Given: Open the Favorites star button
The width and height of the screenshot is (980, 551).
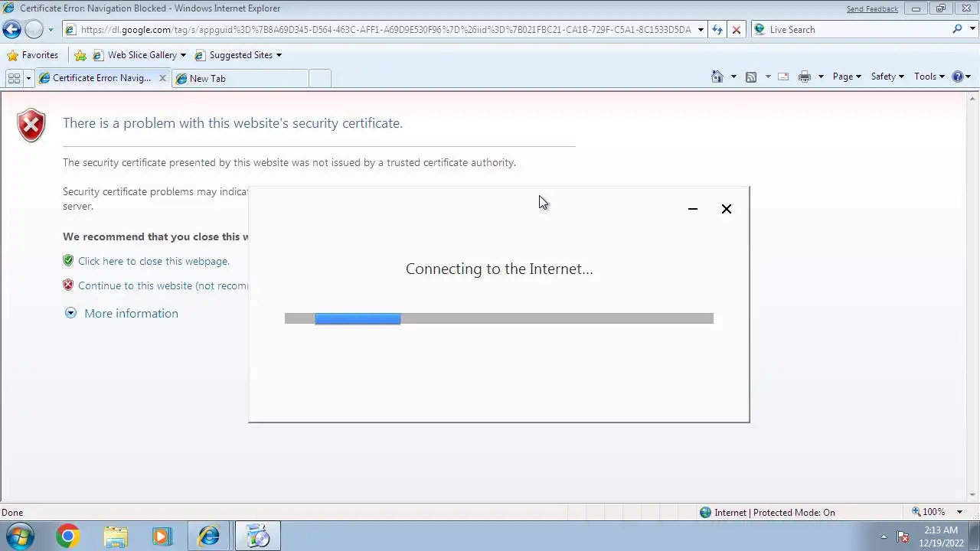Looking at the screenshot, I should point(32,55).
